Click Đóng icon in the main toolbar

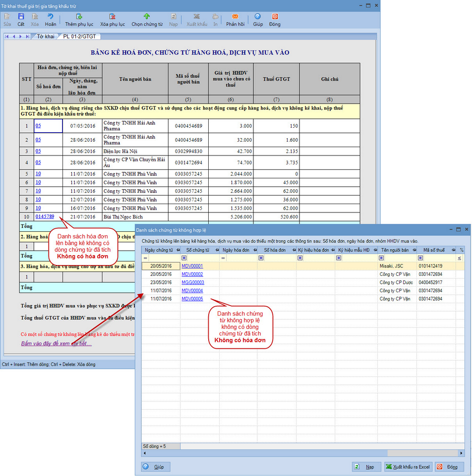(275, 16)
